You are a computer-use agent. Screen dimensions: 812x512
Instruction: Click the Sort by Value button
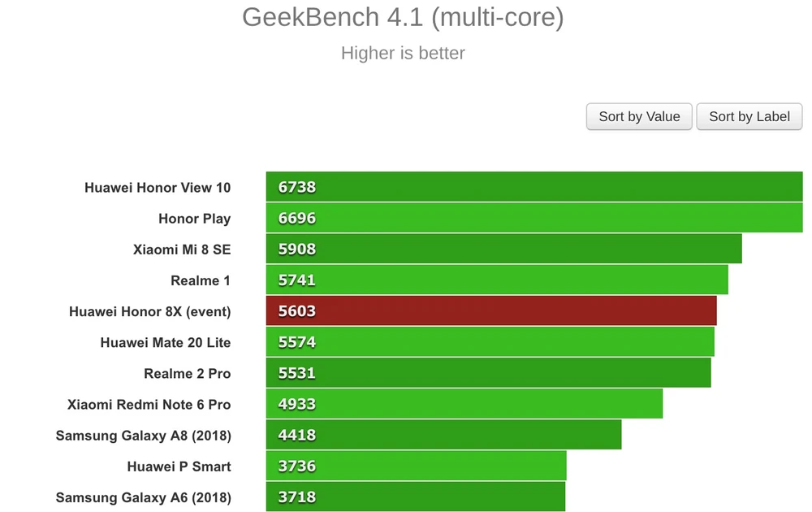[x=639, y=116]
